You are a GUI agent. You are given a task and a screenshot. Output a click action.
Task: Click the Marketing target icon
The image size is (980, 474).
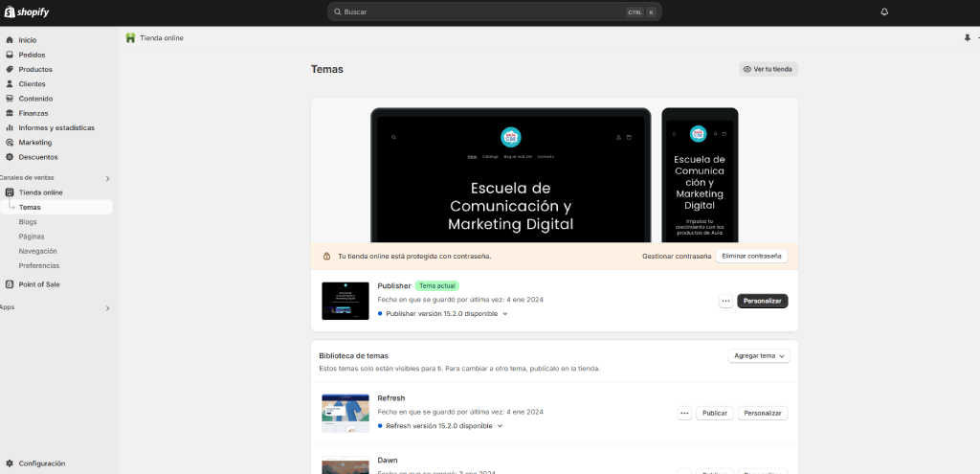10,143
